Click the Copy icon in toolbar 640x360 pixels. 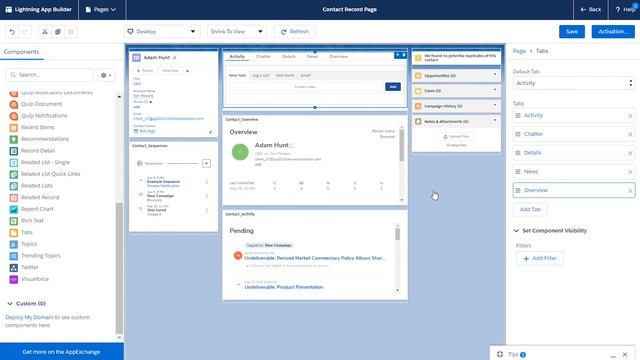(58, 32)
